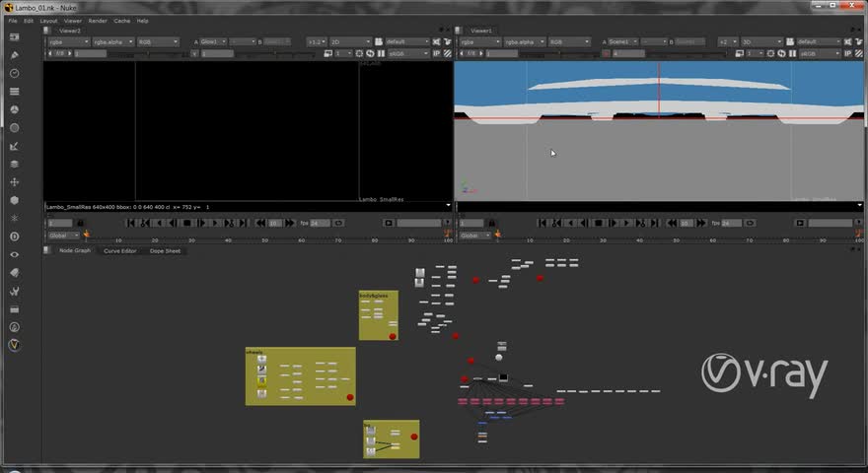This screenshot has height=473, width=868.
Task: Open the Time nodes clock icon
Action: pos(15,73)
